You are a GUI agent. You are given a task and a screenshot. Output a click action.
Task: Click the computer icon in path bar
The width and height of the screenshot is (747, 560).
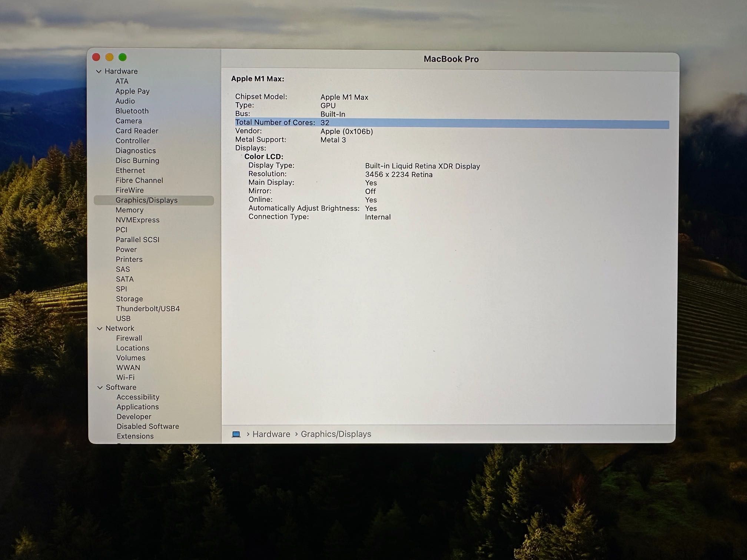[236, 434]
